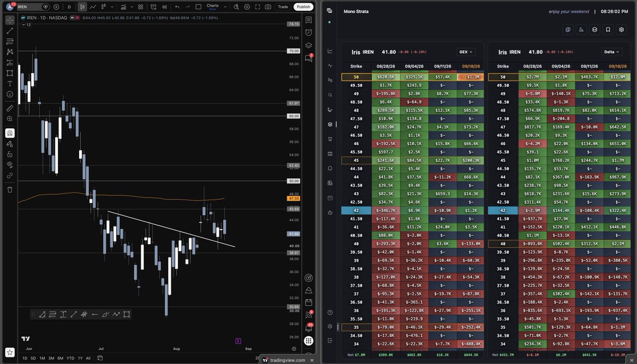Click the trash remove drawings icon
Image resolution: width=637 pixels, height=364 pixels.
[10, 189]
